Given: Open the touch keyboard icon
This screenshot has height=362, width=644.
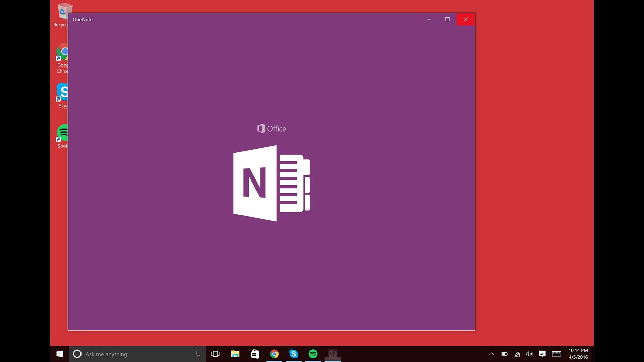Looking at the screenshot, I should tap(556, 354).
